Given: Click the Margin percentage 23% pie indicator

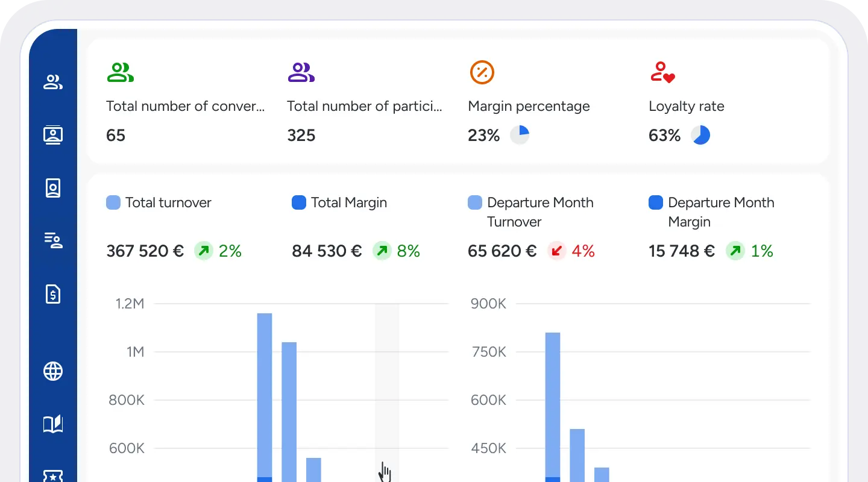Looking at the screenshot, I should coord(520,135).
